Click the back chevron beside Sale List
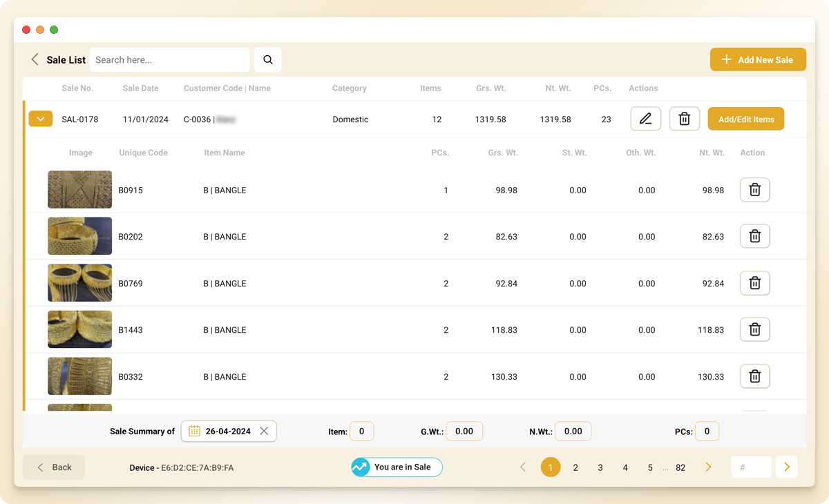Viewport: 829px width, 504px height. pos(35,59)
